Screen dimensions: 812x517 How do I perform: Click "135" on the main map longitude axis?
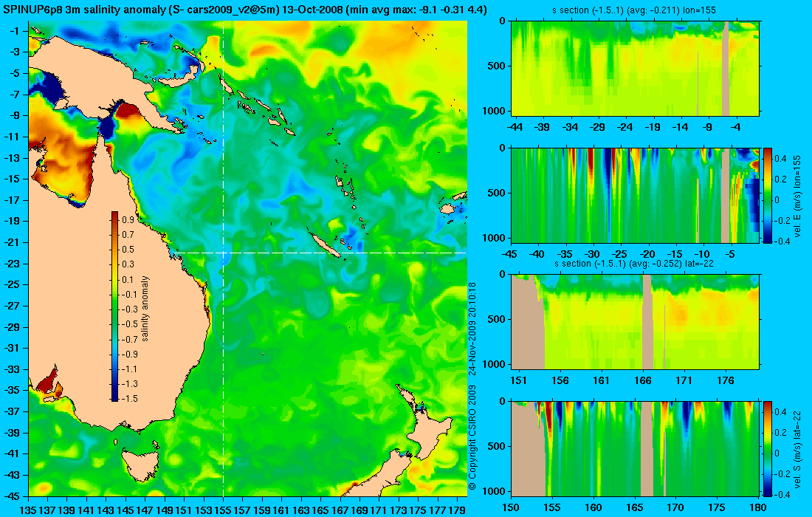point(28,510)
